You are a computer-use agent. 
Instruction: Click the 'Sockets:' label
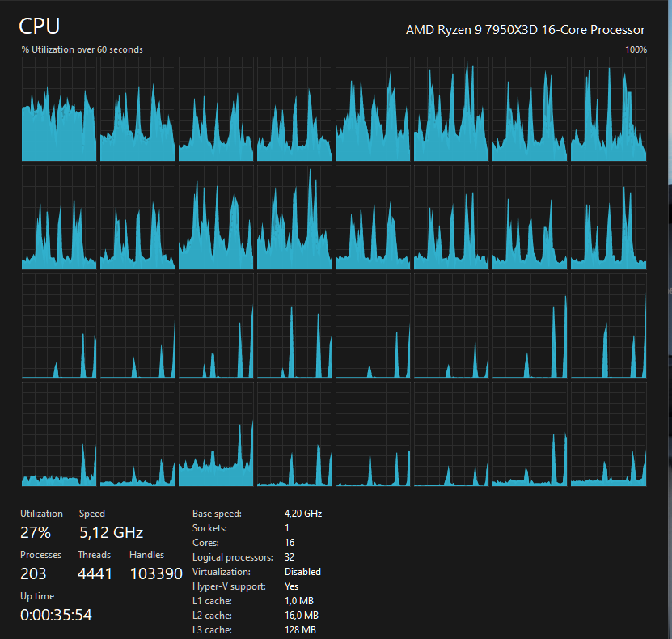pyautogui.click(x=209, y=528)
